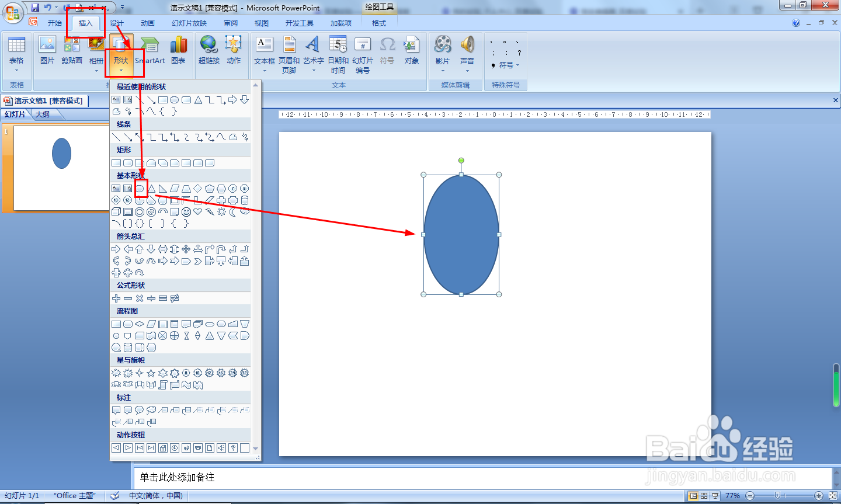The image size is (841, 504).
Task: Choose the four-way arrow shape
Action: click(x=186, y=249)
